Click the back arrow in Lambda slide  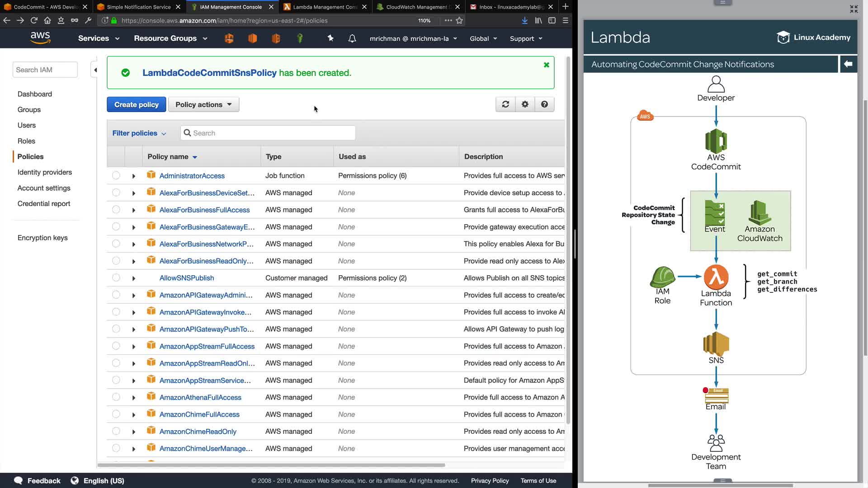click(848, 64)
